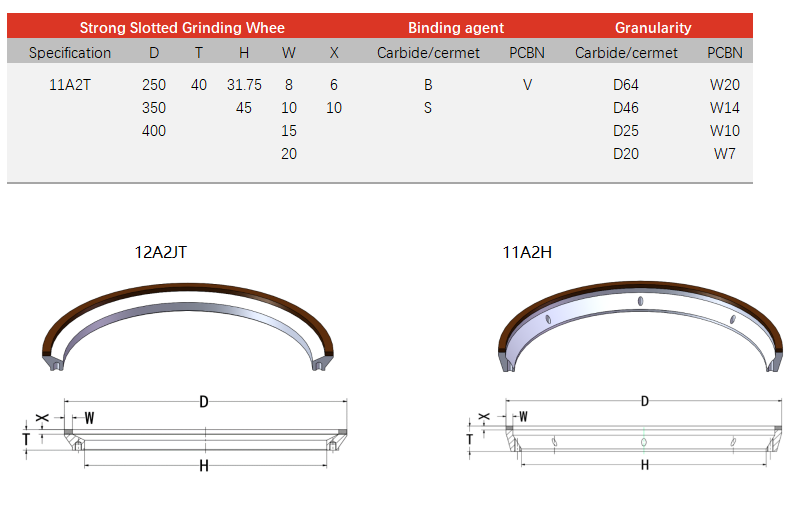The width and height of the screenshot is (808, 518).
Task: Click 'Carbide/cermet' under Binding agent
Action: click(x=428, y=53)
